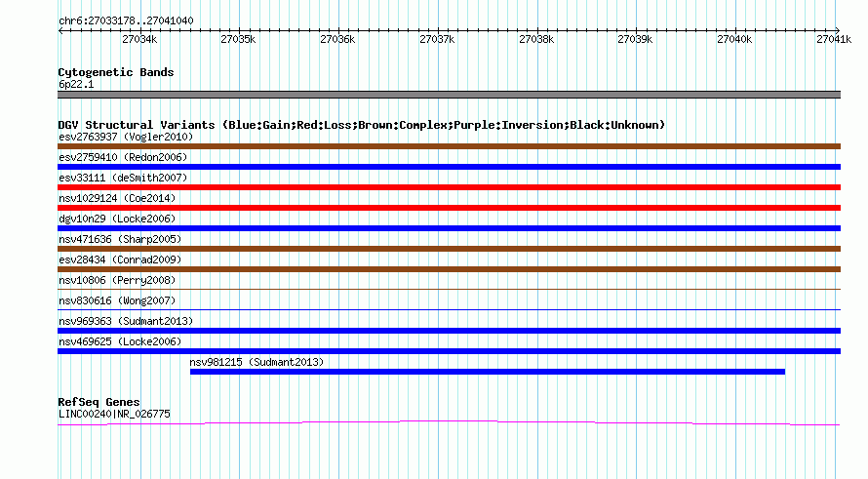Open the nsv1029124 (Coe2014) red bar
Viewport: 868px width, 479px height.
[449, 208]
